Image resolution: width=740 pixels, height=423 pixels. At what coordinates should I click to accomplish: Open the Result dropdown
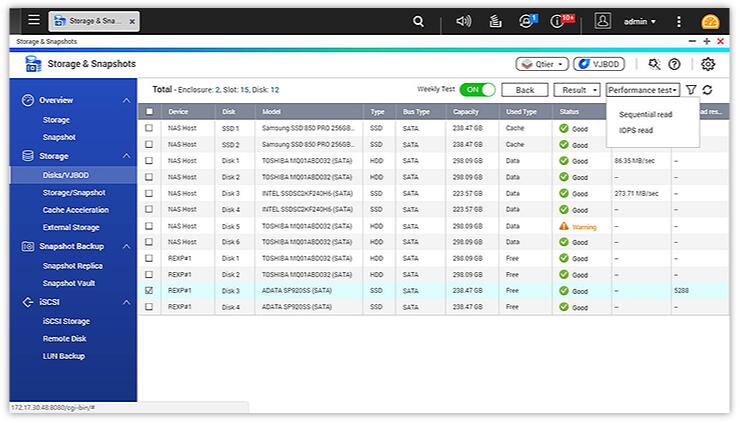click(577, 90)
